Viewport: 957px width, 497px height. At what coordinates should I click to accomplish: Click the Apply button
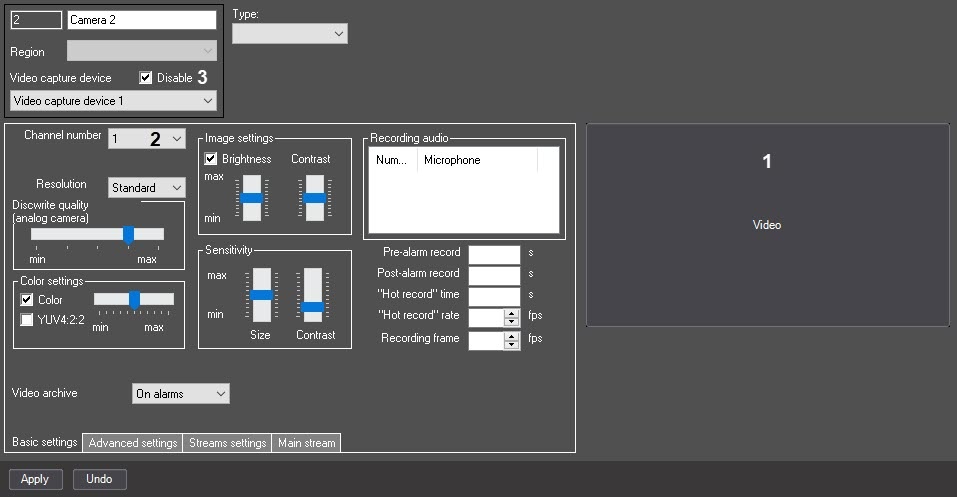click(35, 479)
